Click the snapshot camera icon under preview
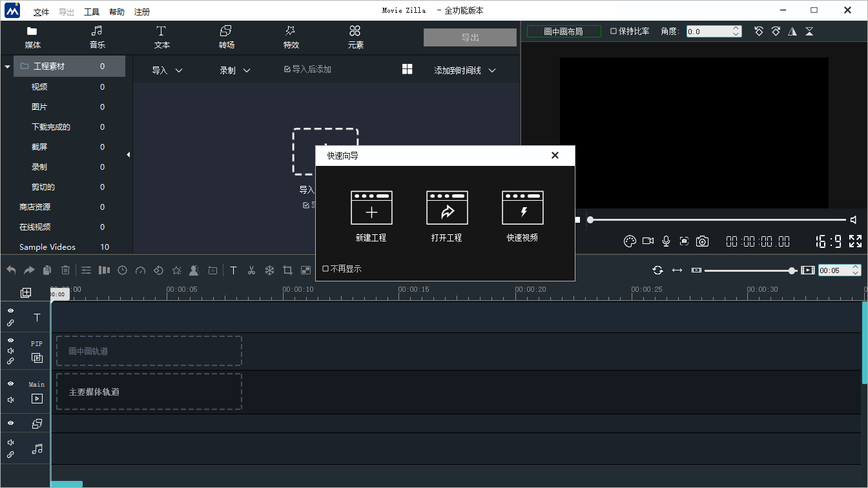Screen dimensions: 868x488 click(x=702, y=241)
